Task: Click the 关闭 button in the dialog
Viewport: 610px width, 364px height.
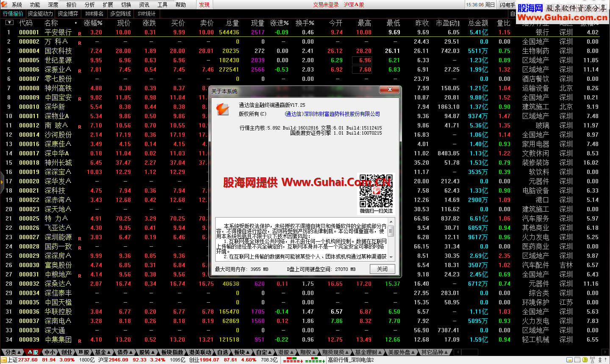Action: tap(382, 269)
